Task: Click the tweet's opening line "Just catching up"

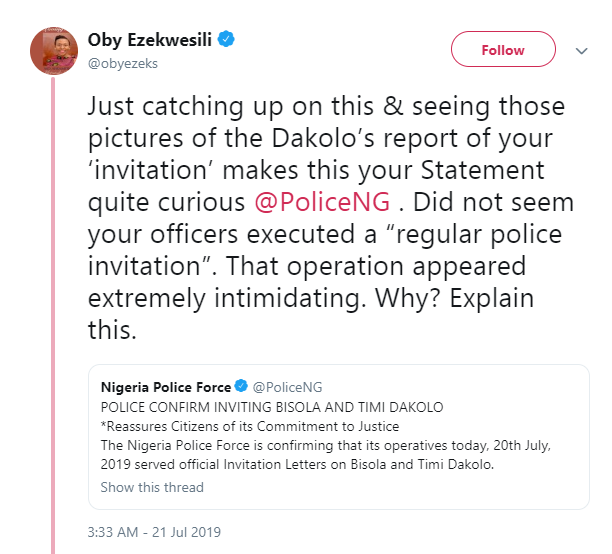Action: click(200, 105)
